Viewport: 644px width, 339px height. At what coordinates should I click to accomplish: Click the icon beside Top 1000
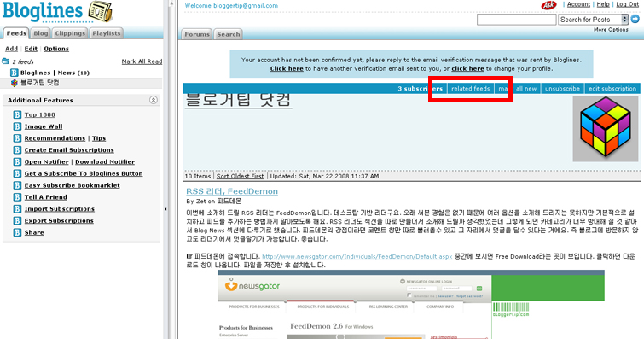point(17,114)
